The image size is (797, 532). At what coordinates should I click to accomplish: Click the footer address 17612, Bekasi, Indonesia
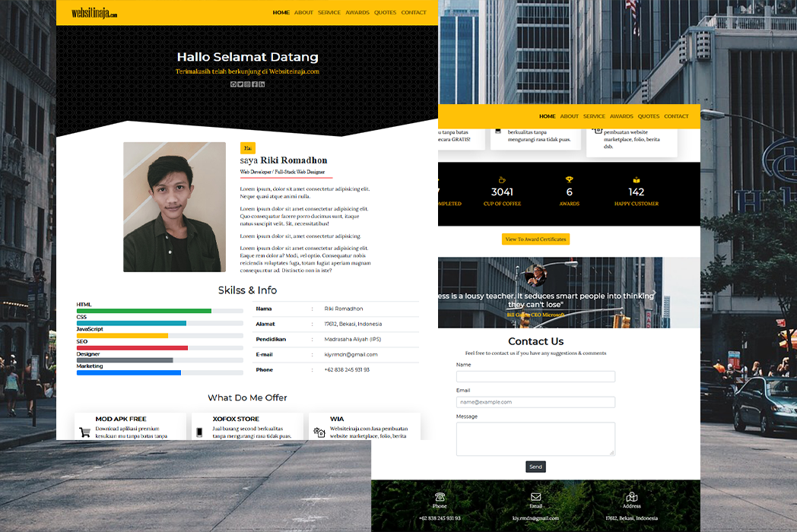click(632, 518)
